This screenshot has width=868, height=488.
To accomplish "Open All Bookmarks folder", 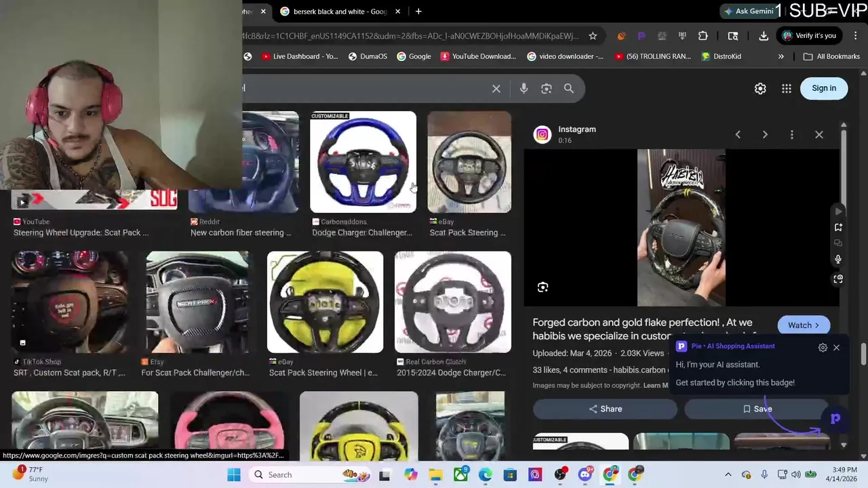I will [x=831, y=56].
